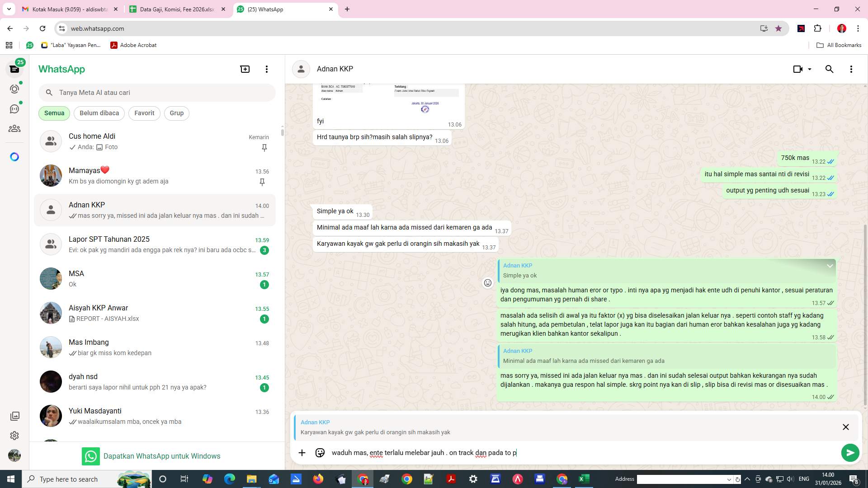Start a new chat
Screen dimensions: 868x488
click(245, 69)
